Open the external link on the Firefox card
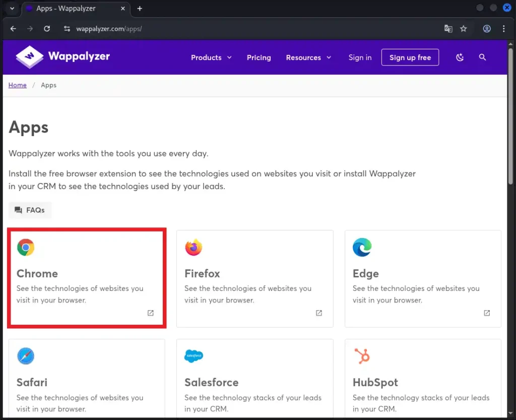Viewport: 516px width, 420px height. (318, 313)
